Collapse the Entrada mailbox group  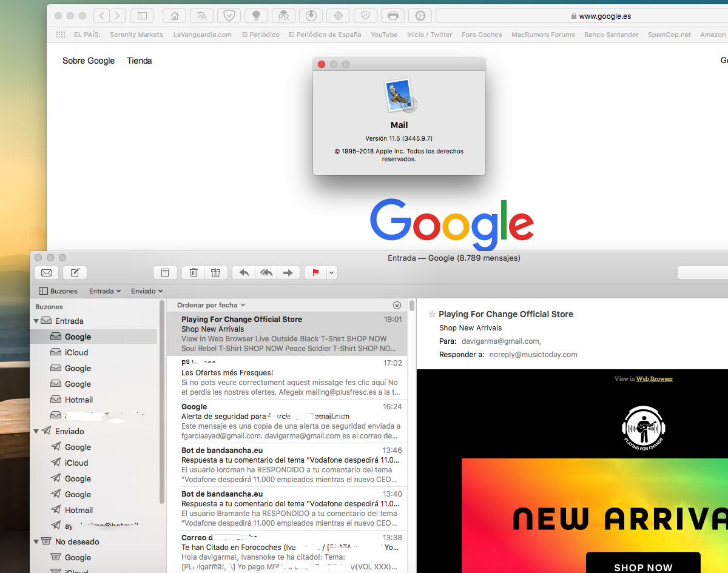36,321
